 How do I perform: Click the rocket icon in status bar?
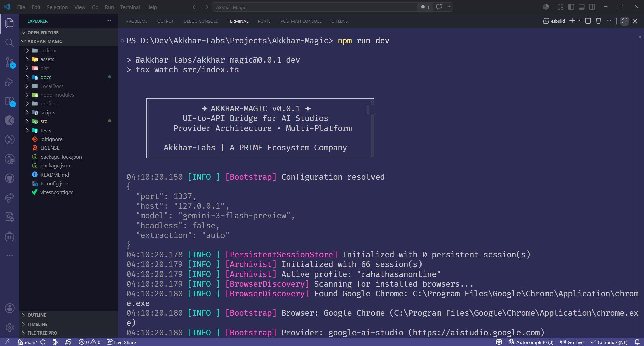pos(68,342)
